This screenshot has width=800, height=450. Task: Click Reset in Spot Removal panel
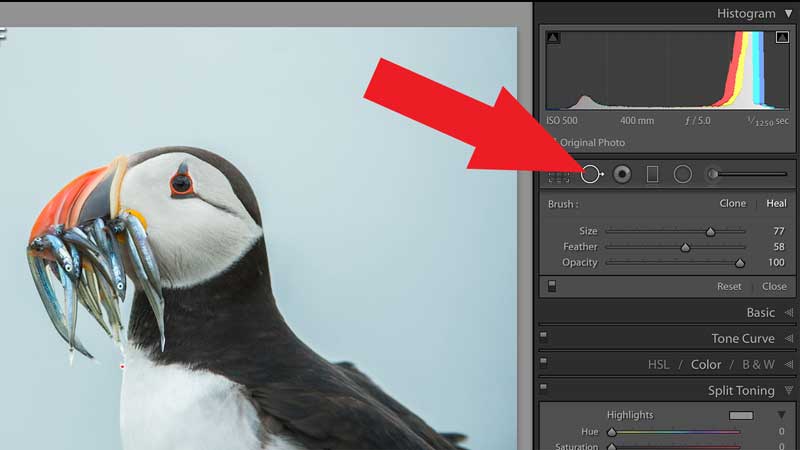pos(729,287)
